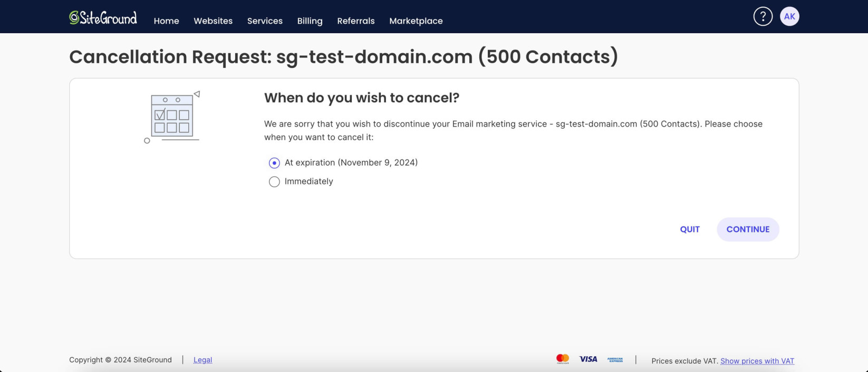868x372 pixels.
Task: Open the Legal footer link
Action: (202, 360)
